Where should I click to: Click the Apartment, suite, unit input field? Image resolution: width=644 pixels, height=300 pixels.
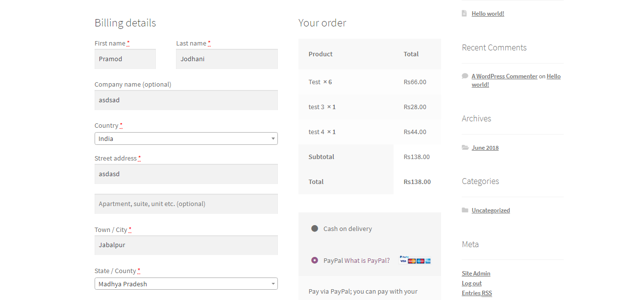click(186, 204)
